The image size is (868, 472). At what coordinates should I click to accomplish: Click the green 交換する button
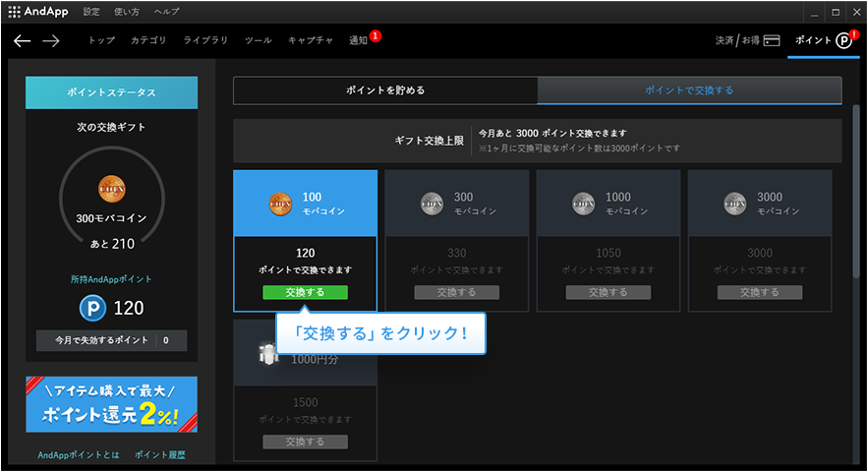coord(305,292)
